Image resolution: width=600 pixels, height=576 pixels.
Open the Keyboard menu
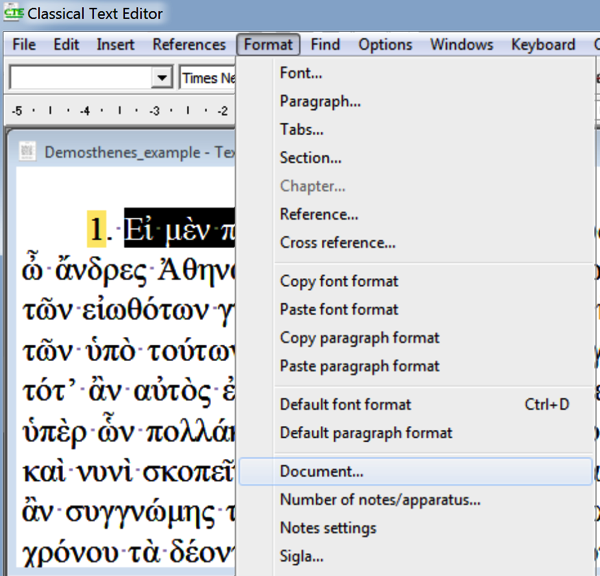543,44
